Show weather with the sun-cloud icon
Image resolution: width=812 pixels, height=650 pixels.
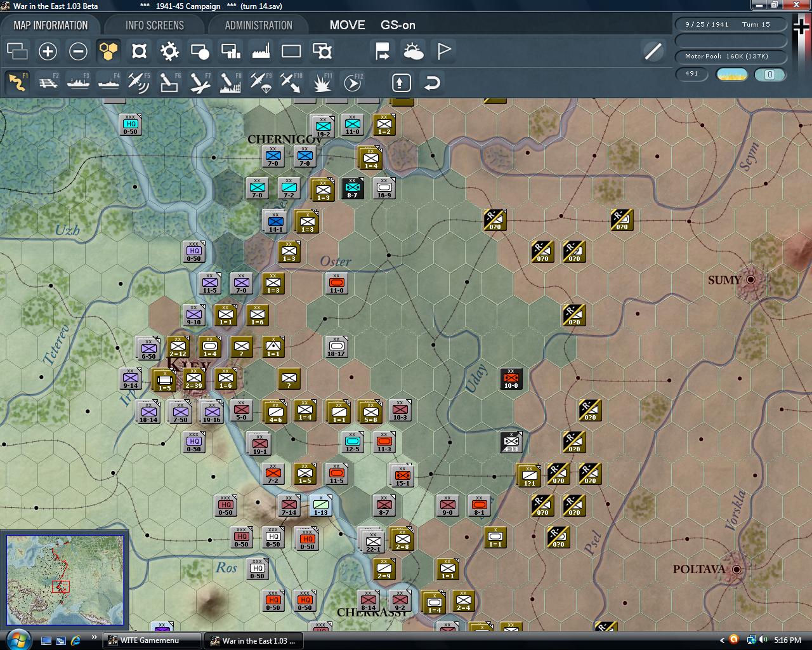coord(414,51)
